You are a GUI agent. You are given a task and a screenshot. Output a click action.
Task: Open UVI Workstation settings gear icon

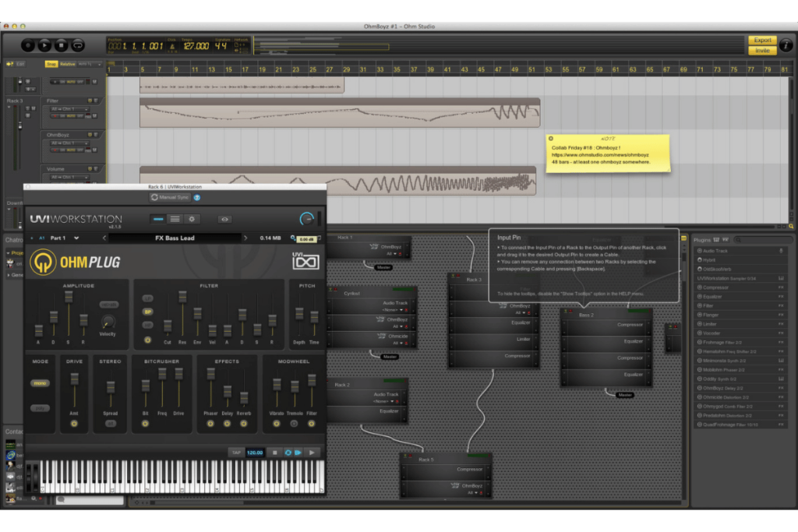coord(192,219)
